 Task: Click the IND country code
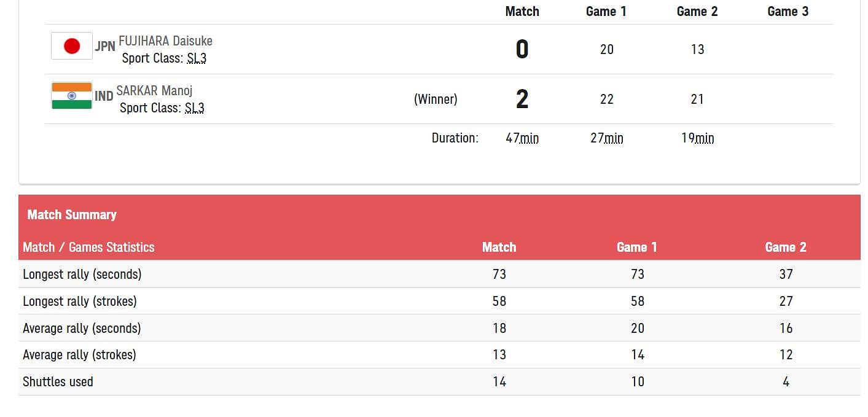click(104, 96)
